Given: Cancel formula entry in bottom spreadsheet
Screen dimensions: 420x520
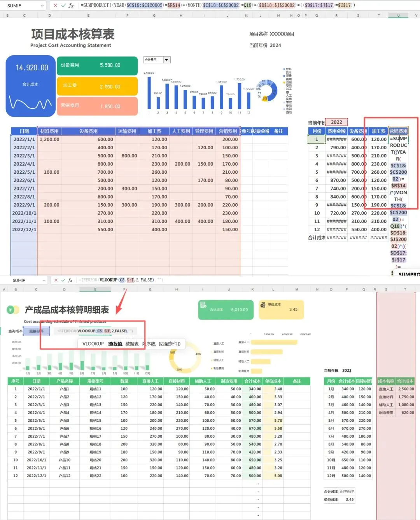Looking at the screenshot, I should pyautogui.click(x=56, y=280).
